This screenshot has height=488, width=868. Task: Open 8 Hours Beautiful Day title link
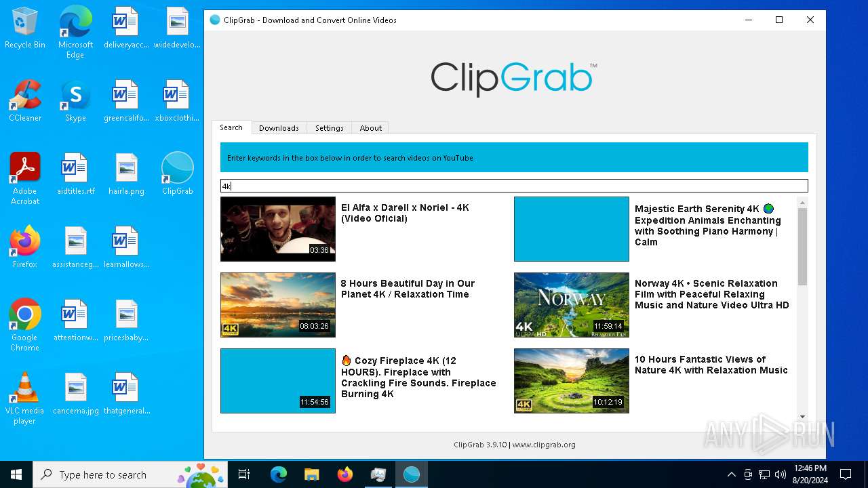(408, 289)
